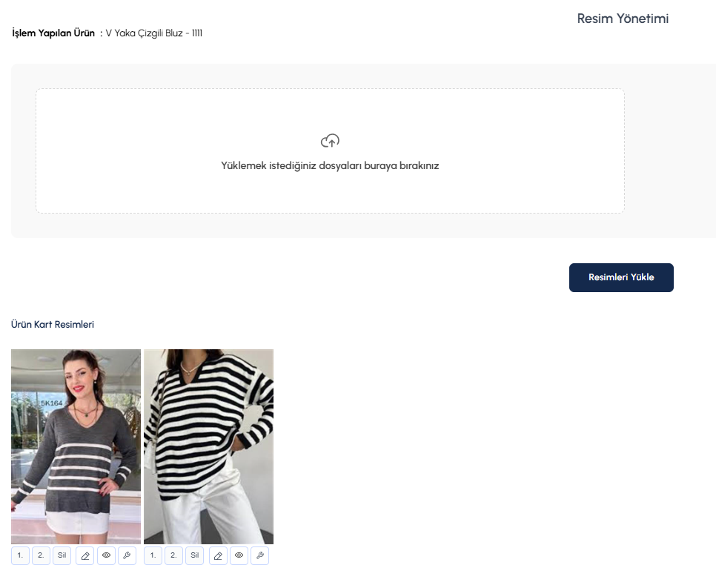Click the 'Resim Yönetimi' heading
Image resolution: width=716 pixels, height=588 pixels.
(x=623, y=19)
